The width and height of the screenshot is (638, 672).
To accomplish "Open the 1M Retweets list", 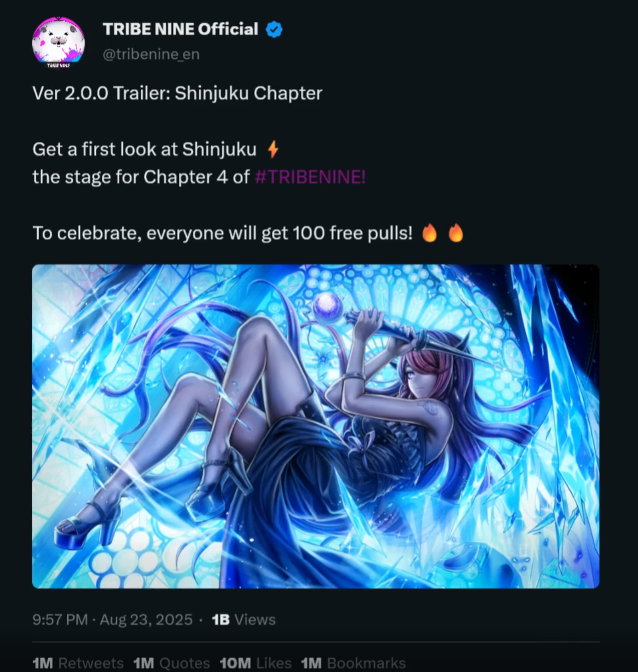I will point(78,663).
